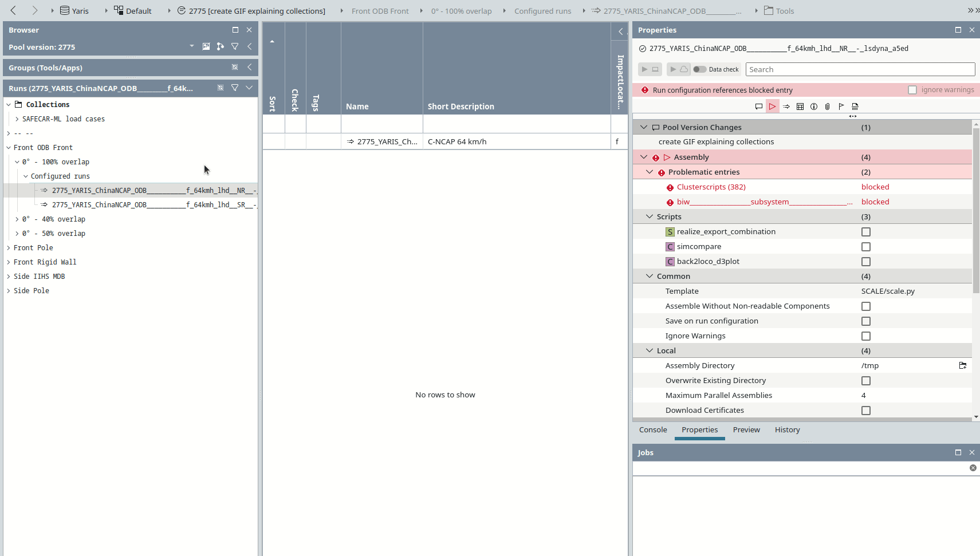Show the comments section icon
The height and width of the screenshot is (556, 980).
[759, 107]
